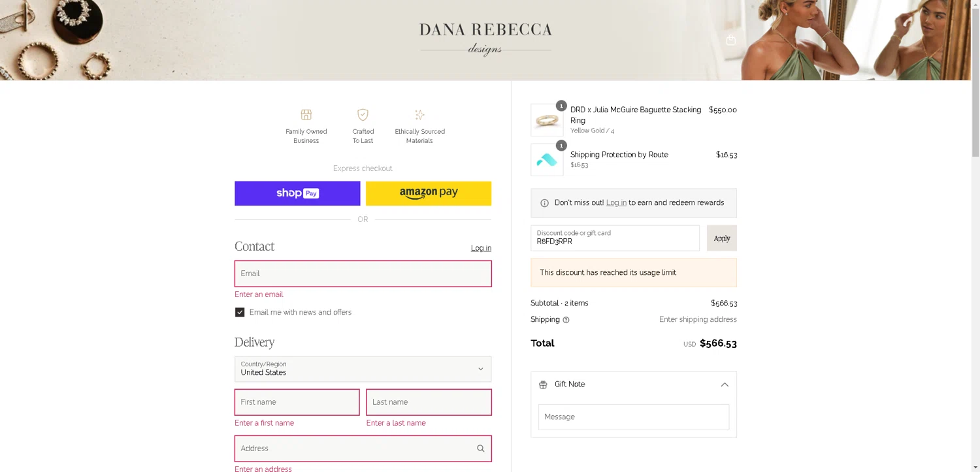
Task: Click the 'Shipping Protection by Route' item name
Action: pos(619,155)
